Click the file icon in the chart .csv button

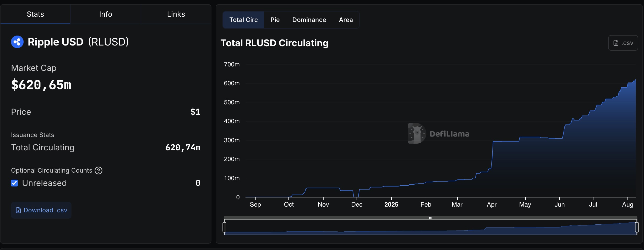coord(616,43)
